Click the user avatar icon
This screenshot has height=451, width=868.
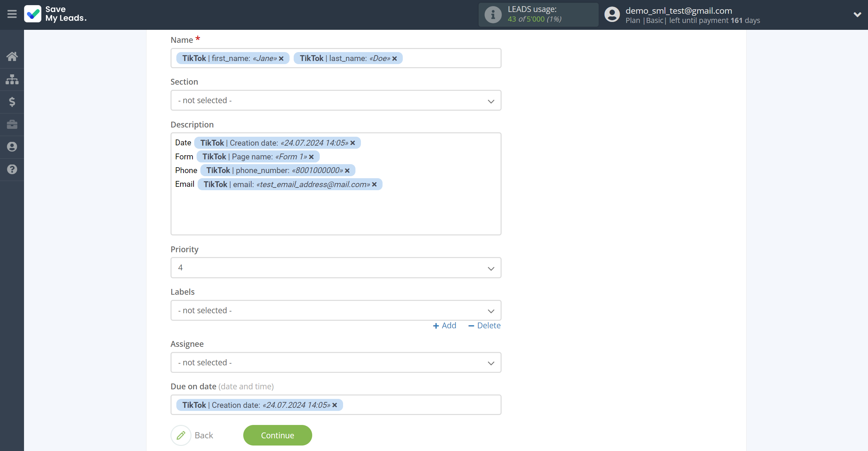pyautogui.click(x=612, y=15)
